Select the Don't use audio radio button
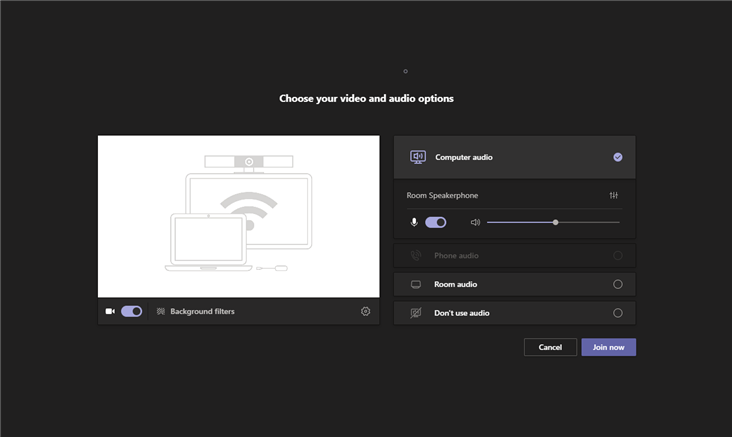Screen dimensions: 732x437 click(617, 313)
